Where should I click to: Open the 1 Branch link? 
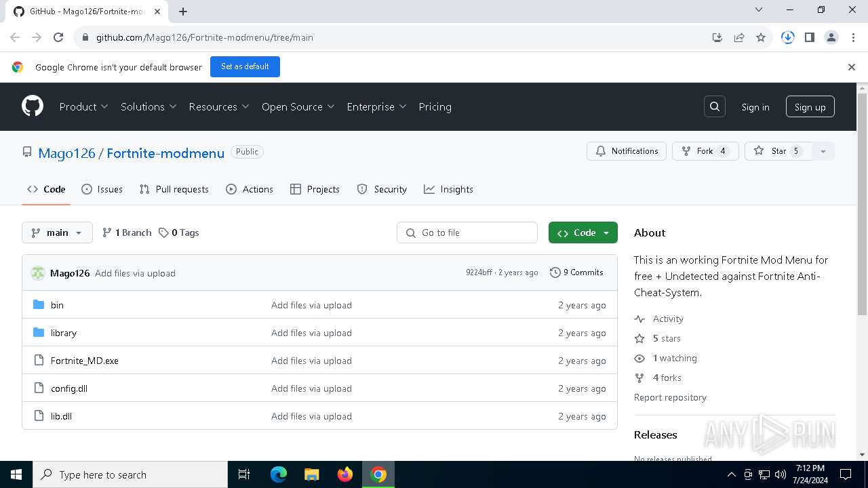[127, 232]
